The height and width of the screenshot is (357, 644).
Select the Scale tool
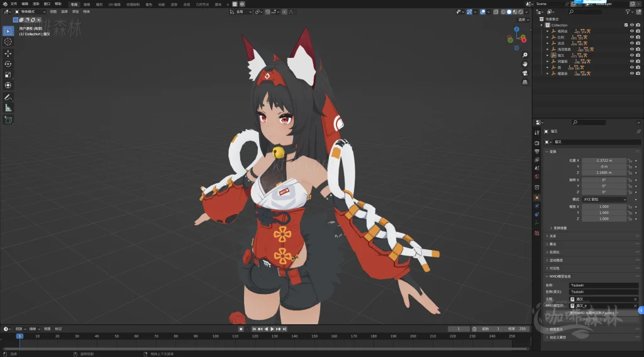tap(8, 74)
